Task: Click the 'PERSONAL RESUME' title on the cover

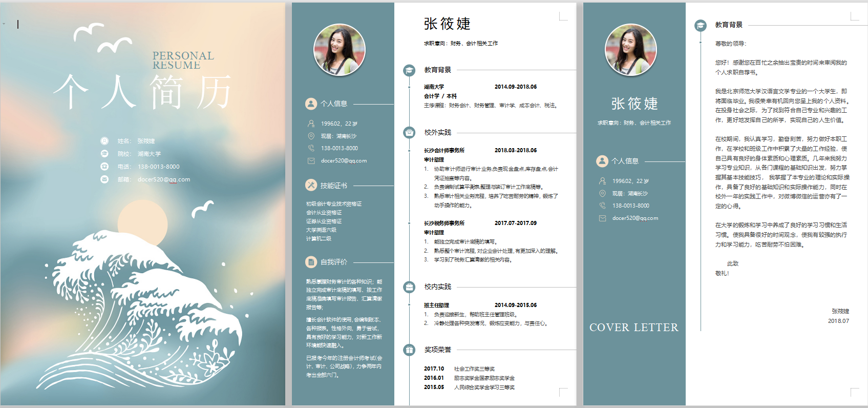Action: [x=183, y=60]
